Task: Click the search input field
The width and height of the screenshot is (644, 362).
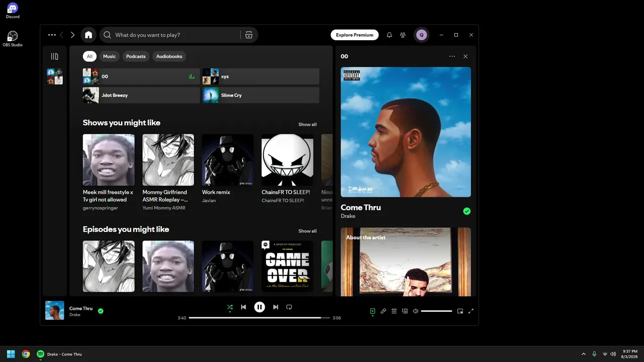Action: point(176,35)
